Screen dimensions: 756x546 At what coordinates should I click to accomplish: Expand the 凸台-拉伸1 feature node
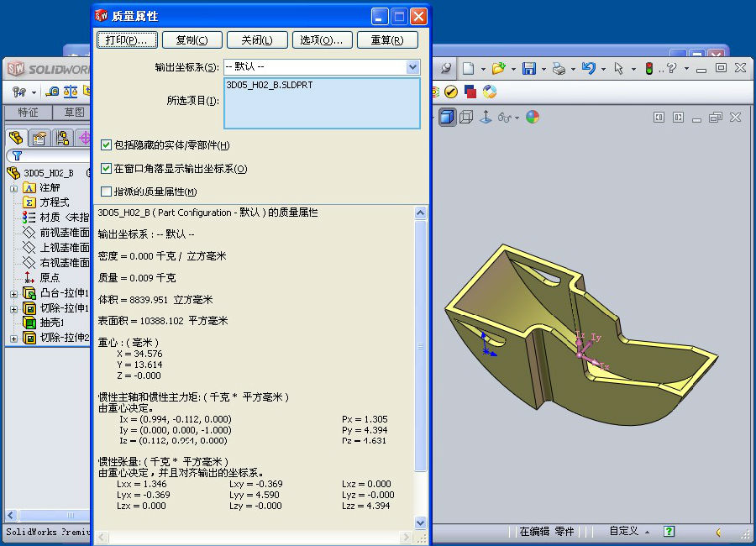click(x=13, y=293)
